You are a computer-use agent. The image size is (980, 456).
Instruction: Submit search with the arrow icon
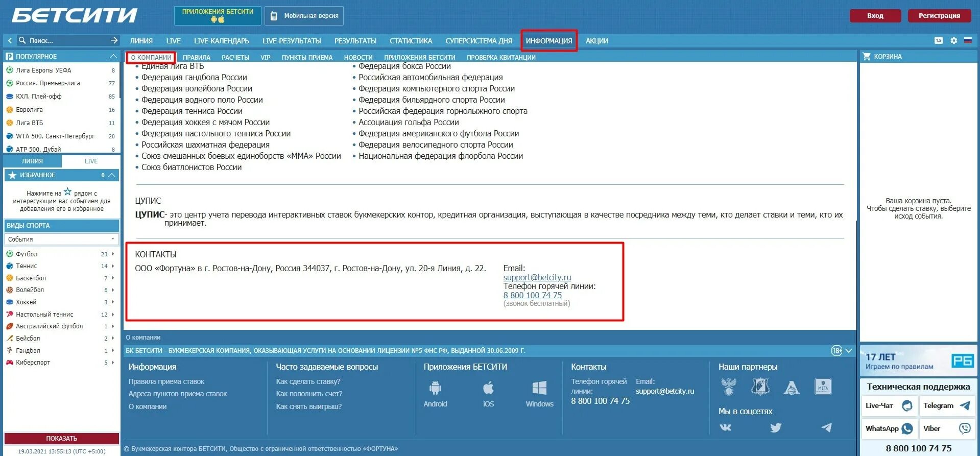114,40
